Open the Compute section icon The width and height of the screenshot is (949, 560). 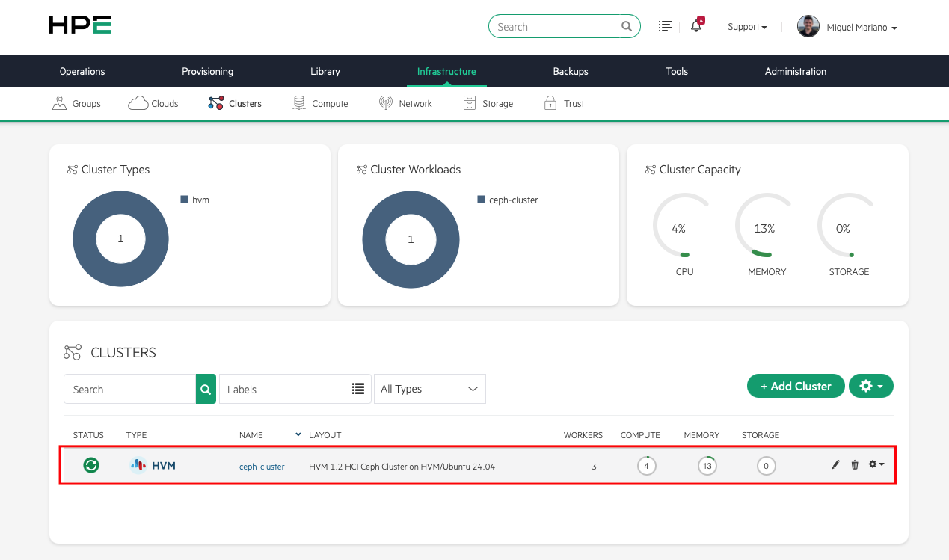tap(298, 102)
